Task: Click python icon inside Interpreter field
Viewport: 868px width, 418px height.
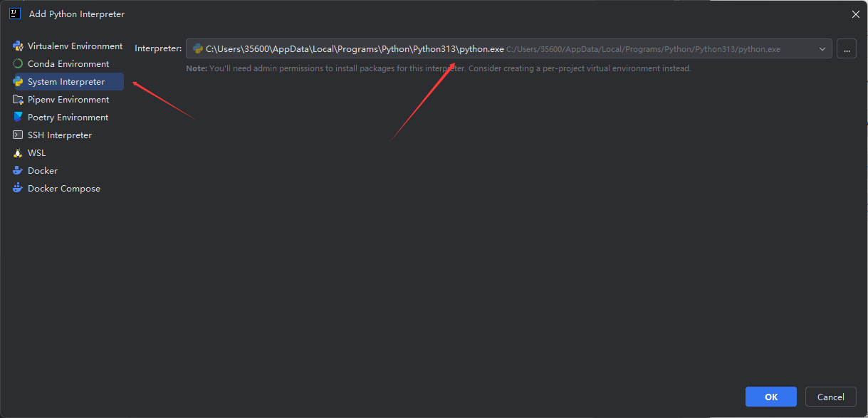Action: coord(198,49)
